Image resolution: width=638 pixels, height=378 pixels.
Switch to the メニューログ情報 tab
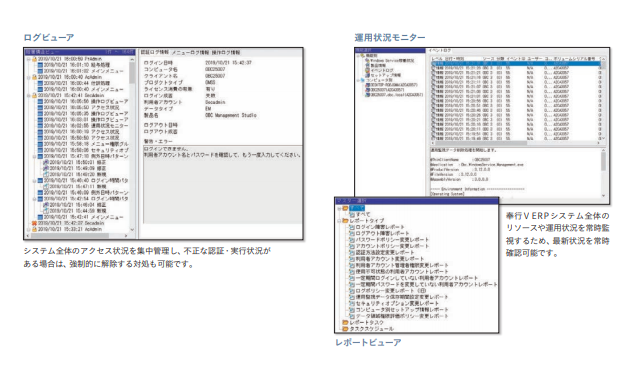coord(190,52)
